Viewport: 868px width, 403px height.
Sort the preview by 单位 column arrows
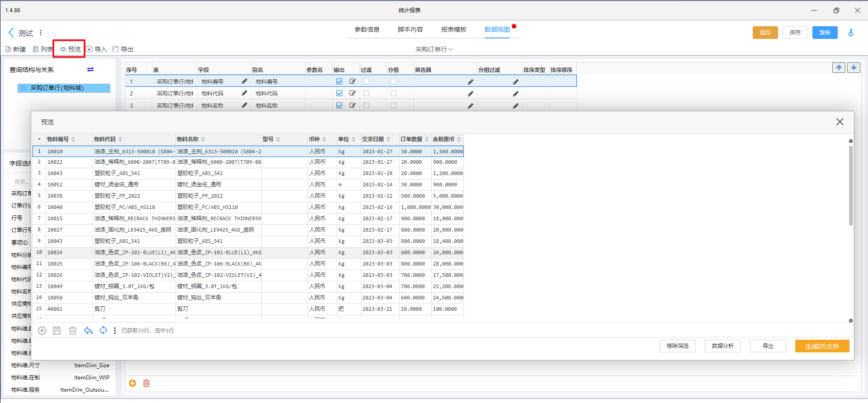pos(354,139)
